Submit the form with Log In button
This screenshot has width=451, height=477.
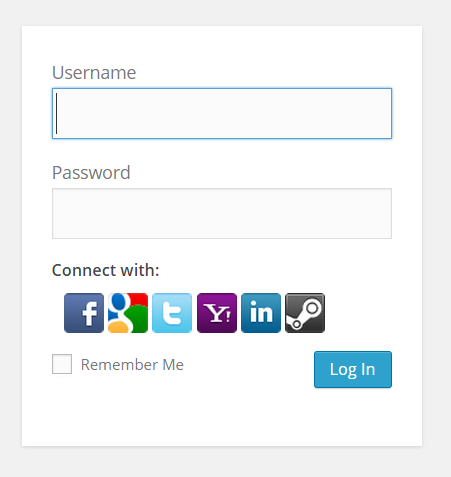[353, 369]
